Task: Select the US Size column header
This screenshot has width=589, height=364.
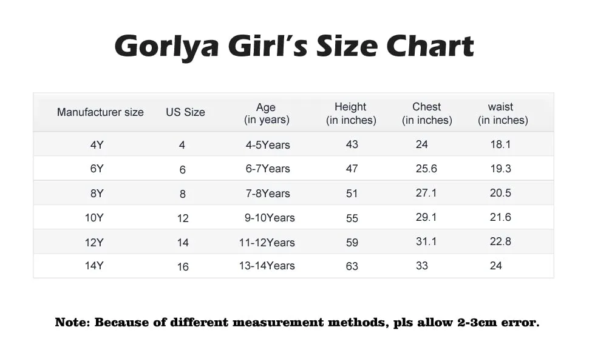Action: click(185, 112)
